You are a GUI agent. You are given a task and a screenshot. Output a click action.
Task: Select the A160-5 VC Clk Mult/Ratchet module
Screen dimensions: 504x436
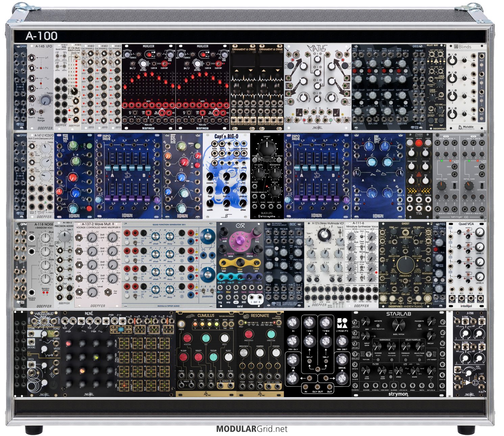[x=74, y=87]
